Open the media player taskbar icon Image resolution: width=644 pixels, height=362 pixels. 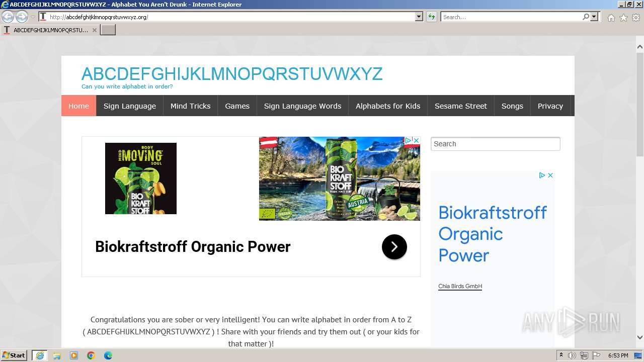(74, 355)
